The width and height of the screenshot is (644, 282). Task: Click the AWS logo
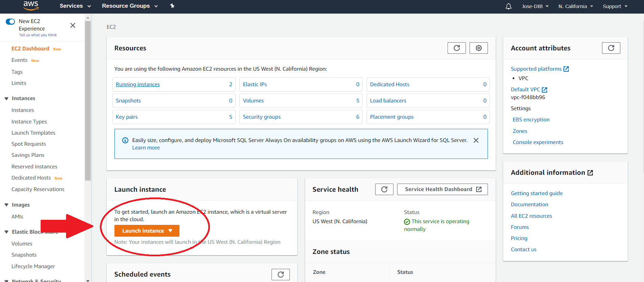pyautogui.click(x=31, y=5)
